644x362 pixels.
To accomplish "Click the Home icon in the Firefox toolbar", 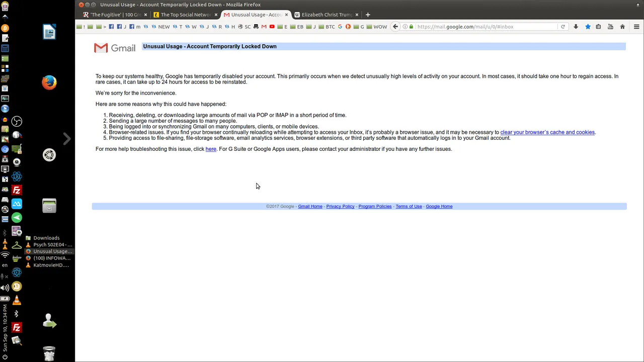I will click(x=622, y=27).
